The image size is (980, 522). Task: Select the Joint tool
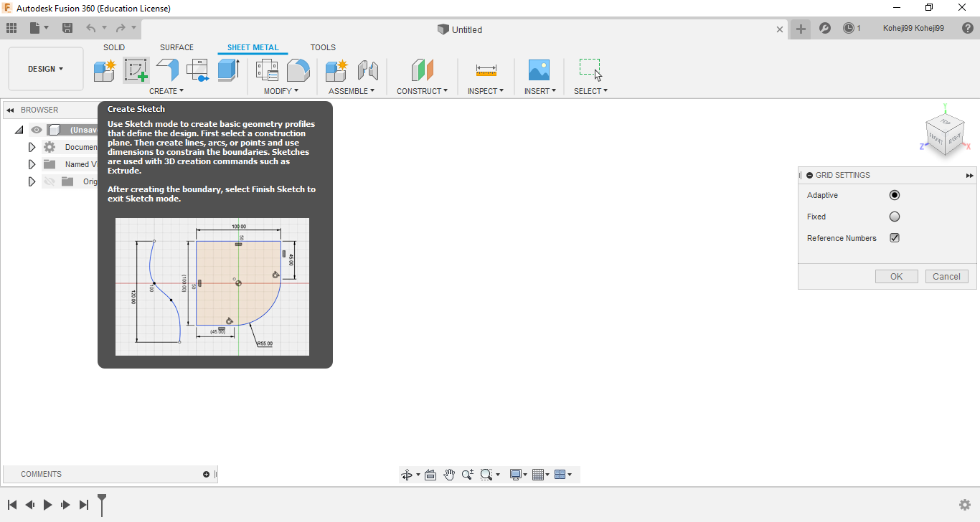[x=367, y=70]
